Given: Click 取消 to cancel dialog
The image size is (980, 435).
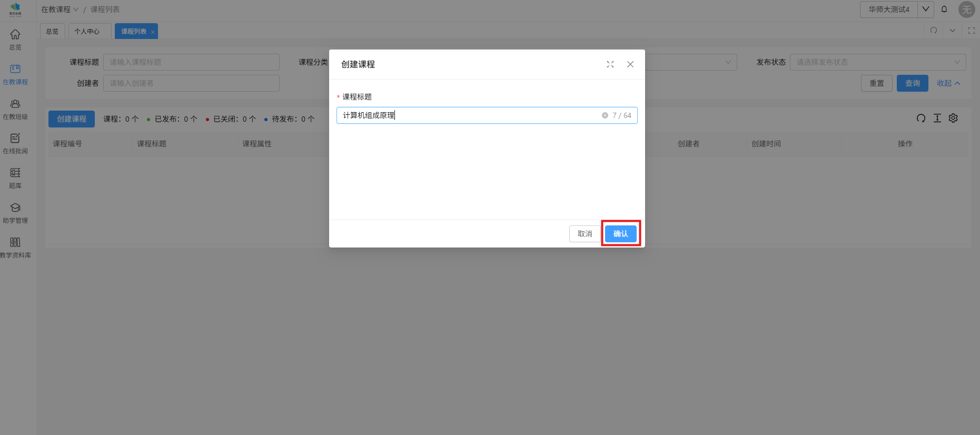Looking at the screenshot, I should pos(585,234).
